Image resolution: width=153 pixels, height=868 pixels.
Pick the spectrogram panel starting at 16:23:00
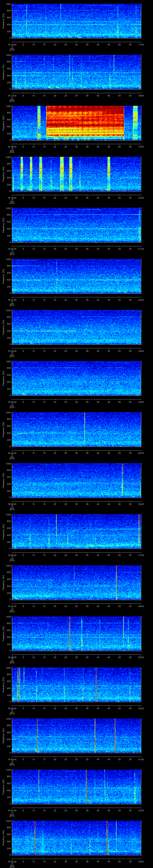click(76, 378)
